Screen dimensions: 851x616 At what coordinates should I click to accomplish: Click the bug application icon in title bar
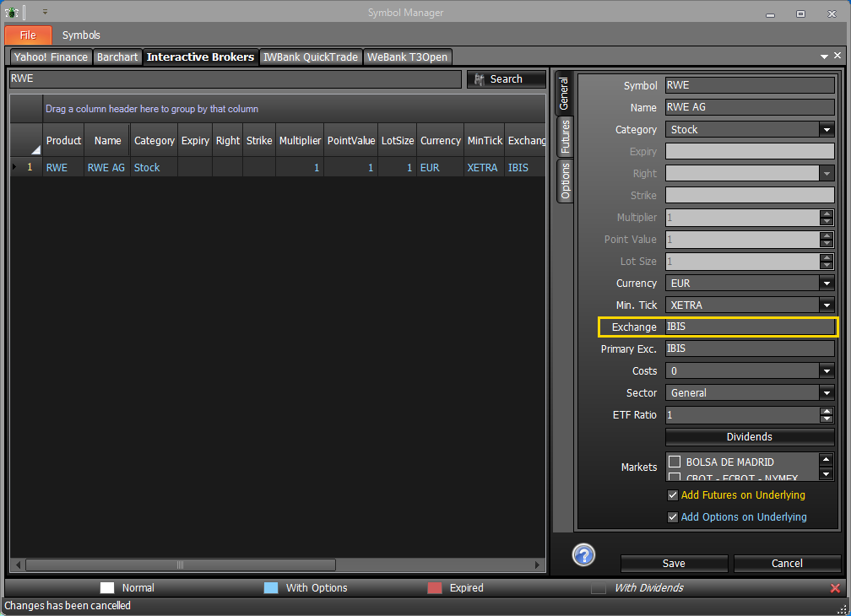[x=12, y=12]
